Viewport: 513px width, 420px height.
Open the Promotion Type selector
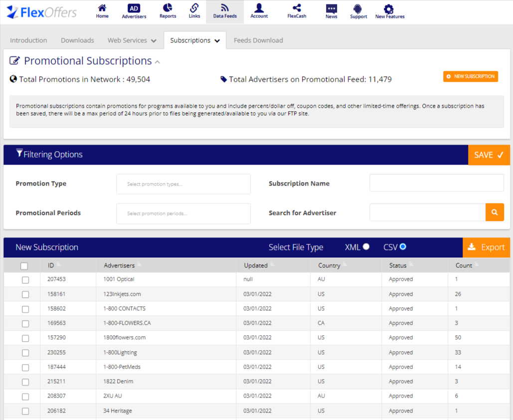point(183,184)
